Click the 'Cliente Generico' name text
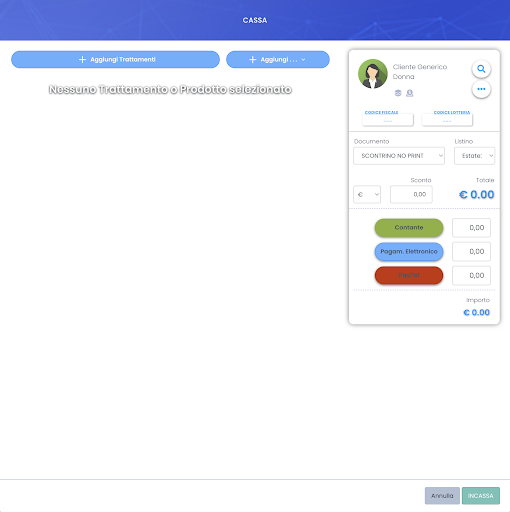 420,67
